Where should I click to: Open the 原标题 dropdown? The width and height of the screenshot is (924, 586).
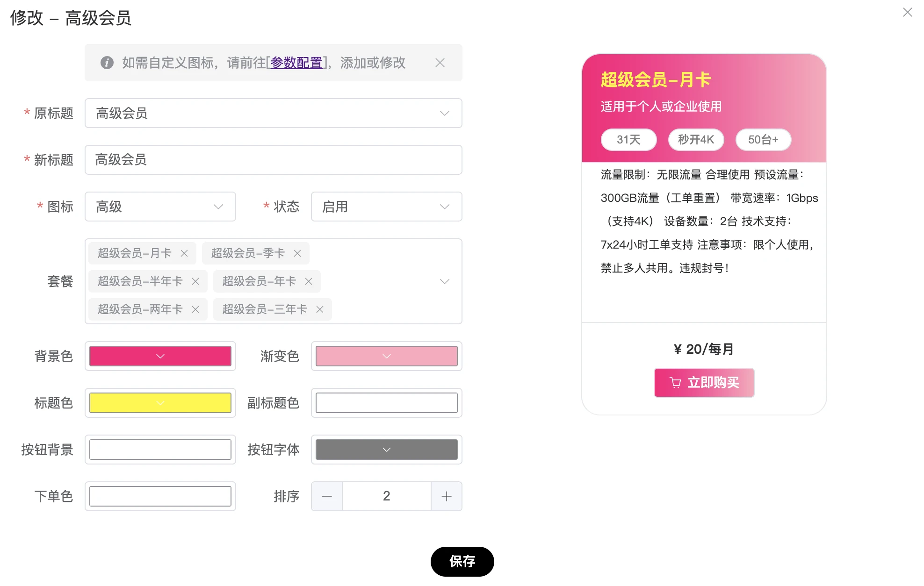tap(444, 113)
